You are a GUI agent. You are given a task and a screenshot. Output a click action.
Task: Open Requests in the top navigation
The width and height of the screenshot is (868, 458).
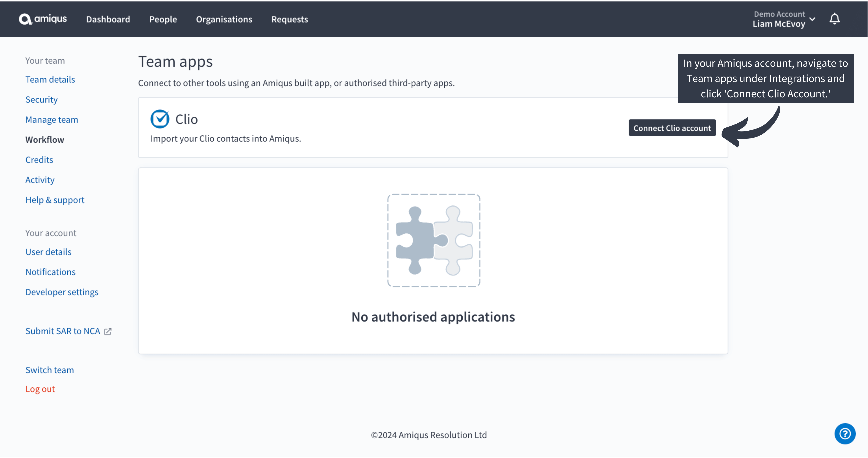(289, 19)
